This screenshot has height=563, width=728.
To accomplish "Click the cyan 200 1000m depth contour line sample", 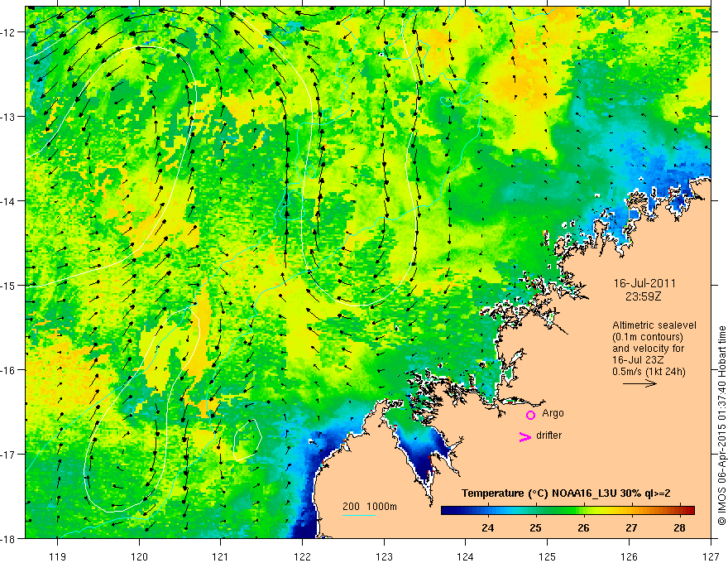I will click(x=359, y=515).
